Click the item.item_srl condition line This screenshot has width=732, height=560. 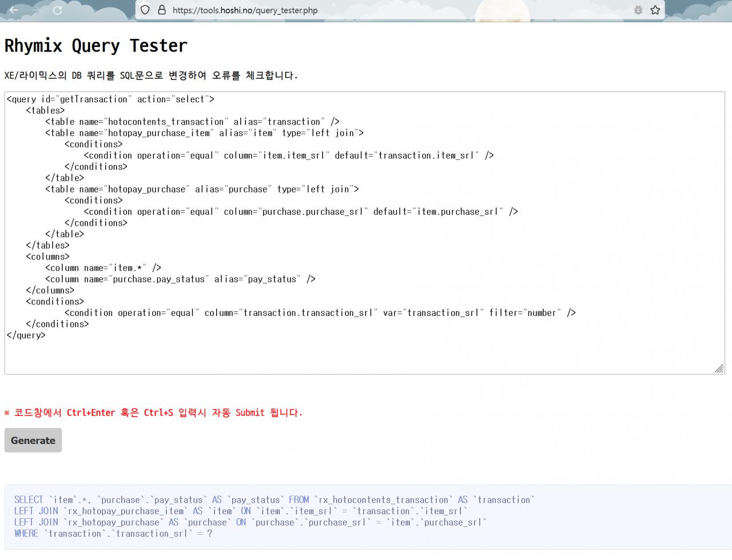pos(289,155)
